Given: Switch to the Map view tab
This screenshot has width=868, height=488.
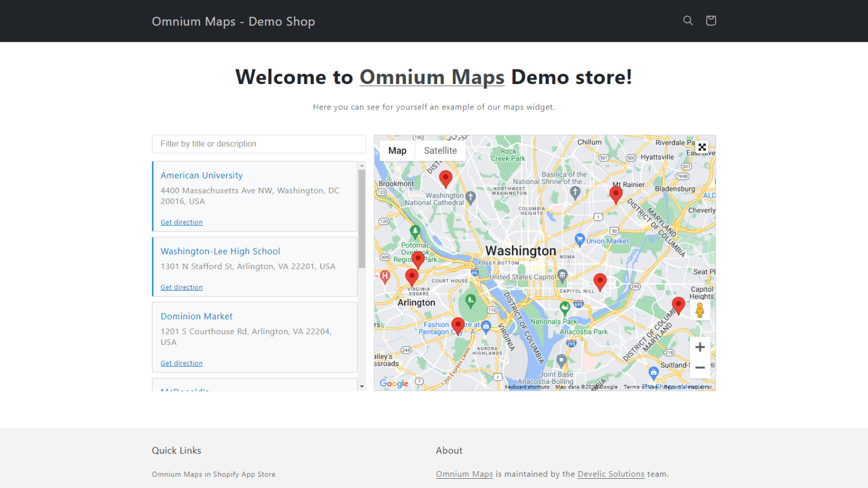Looking at the screenshot, I should pos(397,150).
